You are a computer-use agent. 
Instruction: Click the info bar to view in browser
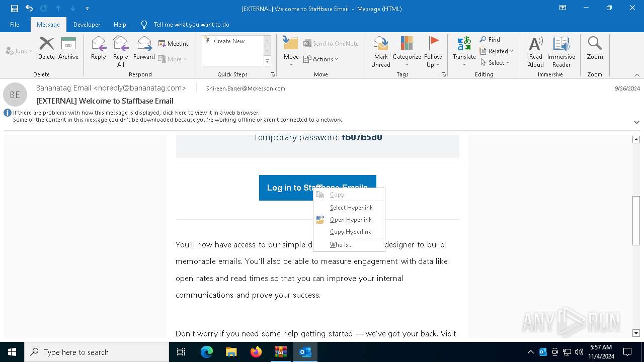click(178, 116)
